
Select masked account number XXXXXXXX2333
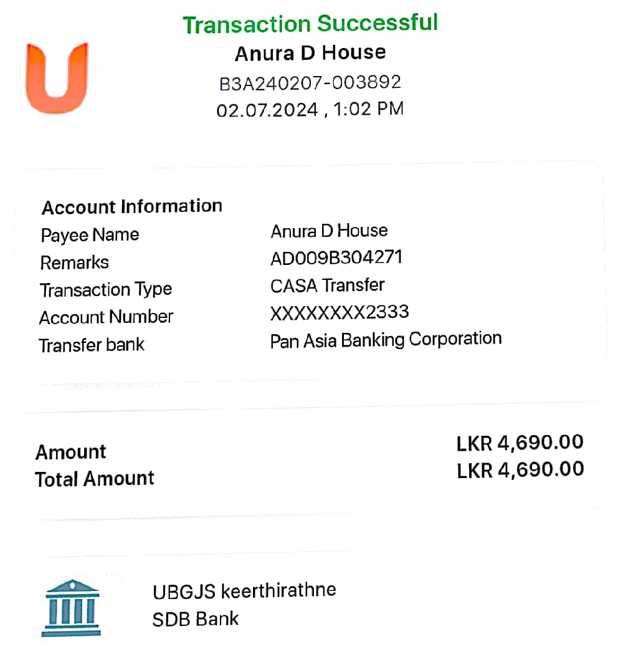coord(340,312)
